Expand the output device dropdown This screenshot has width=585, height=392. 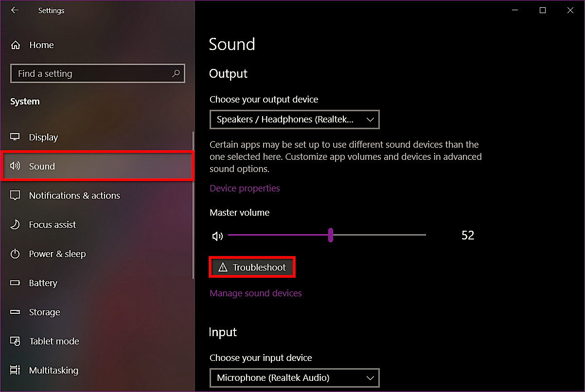294,119
